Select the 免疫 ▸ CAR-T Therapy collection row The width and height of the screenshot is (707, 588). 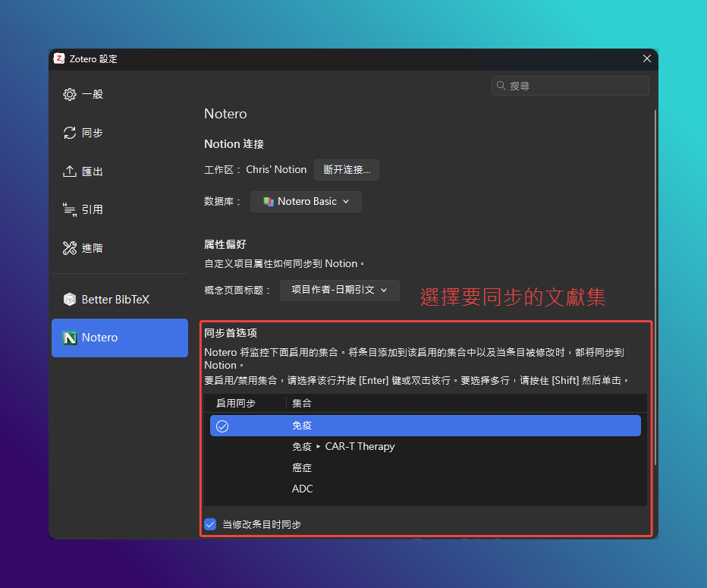426,447
